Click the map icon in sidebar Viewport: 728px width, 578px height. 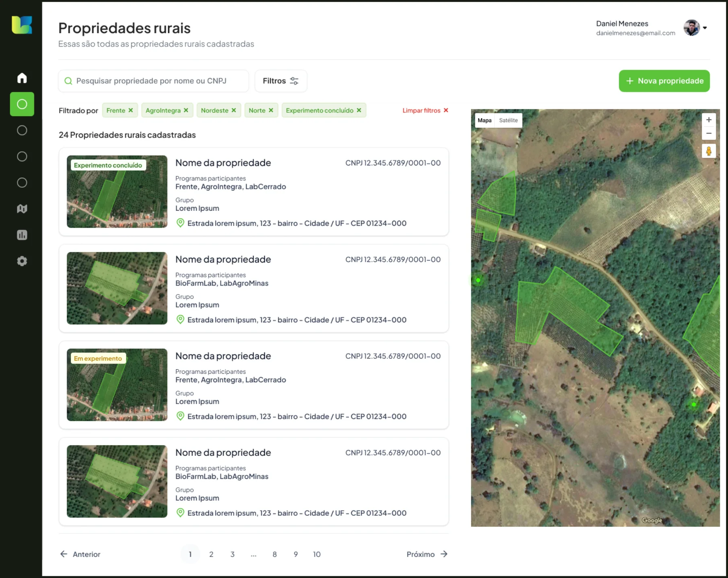point(22,209)
